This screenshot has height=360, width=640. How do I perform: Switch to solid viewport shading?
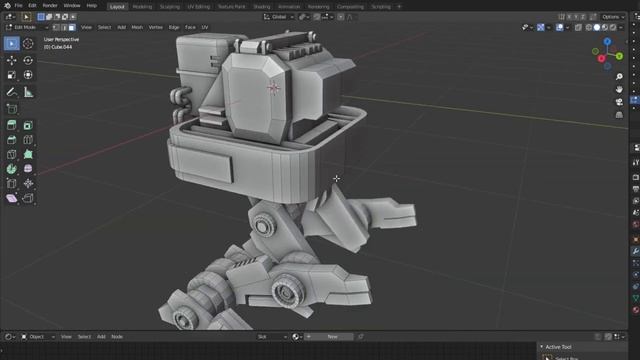click(597, 27)
